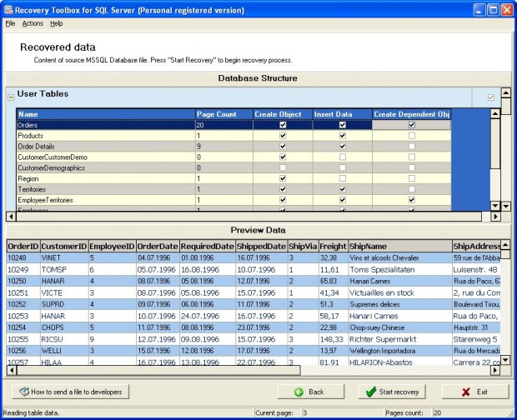517x420 pixels.
Task: Select the EmployeeTerritories table row
Action: pos(233,200)
